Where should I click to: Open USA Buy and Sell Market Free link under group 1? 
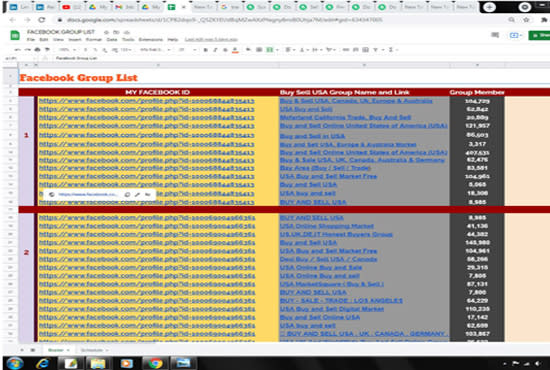(x=328, y=176)
